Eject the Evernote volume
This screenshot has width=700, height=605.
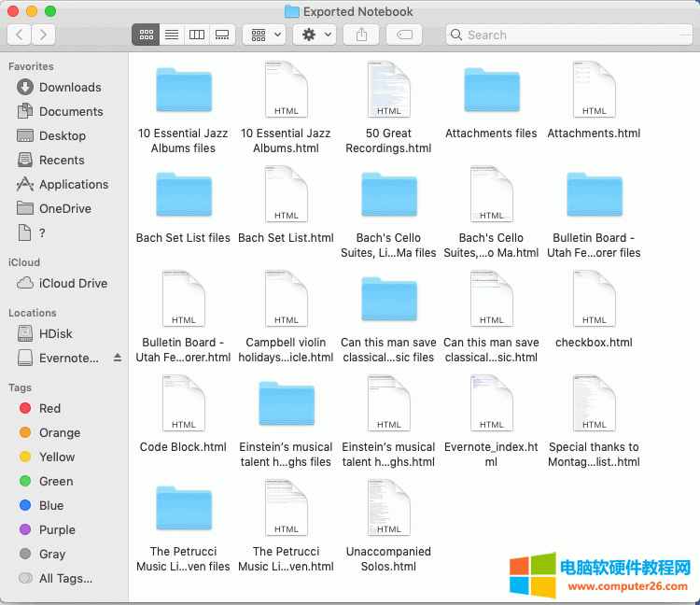point(118,358)
